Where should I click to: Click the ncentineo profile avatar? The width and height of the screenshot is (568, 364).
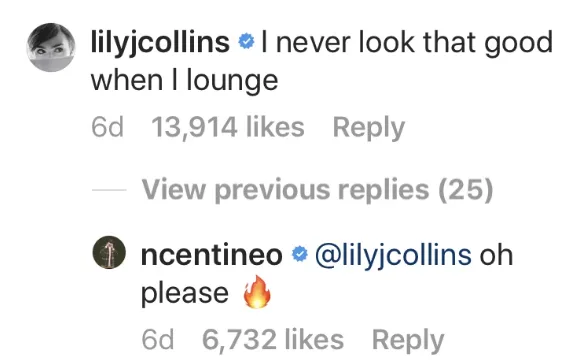click(109, 252)
